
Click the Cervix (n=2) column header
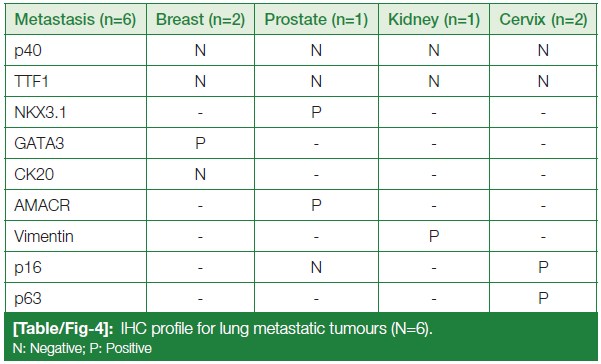543,20
